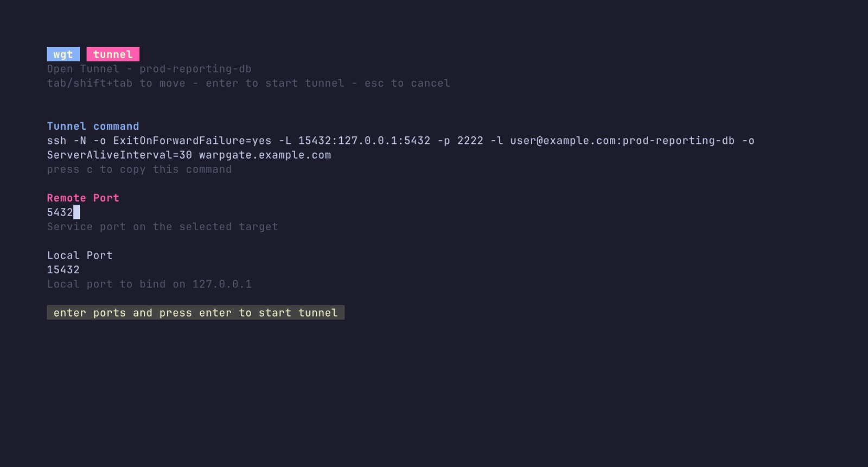Click the blue wgt badge
The height and width of the screenshot is (467, 868).
point(63,54)
